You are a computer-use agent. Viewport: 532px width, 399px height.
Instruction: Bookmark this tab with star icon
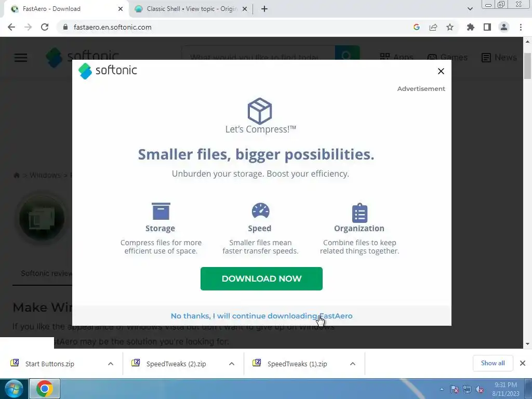click(x=449, y=27)
